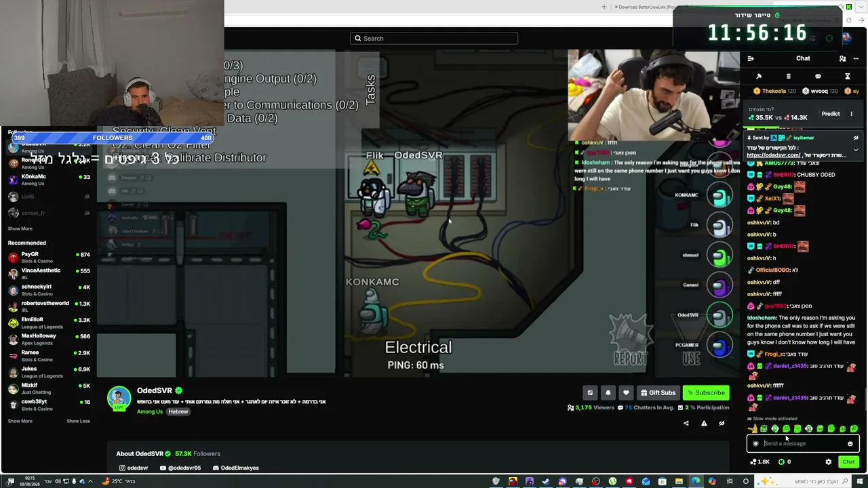The image size is (868, 488).
Task: Open OdedSVR's channel avatar
Action: [119, 398]
